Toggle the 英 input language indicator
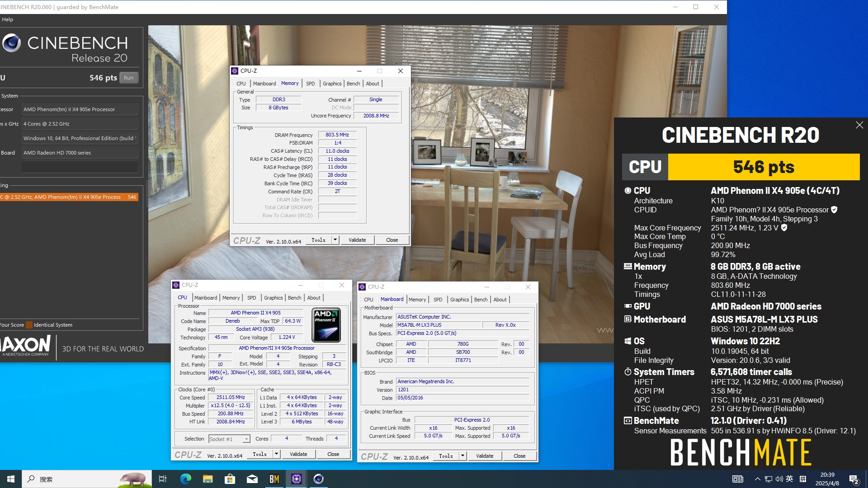The height and width of the screenshot is (488, 868). tap(789, 479)
